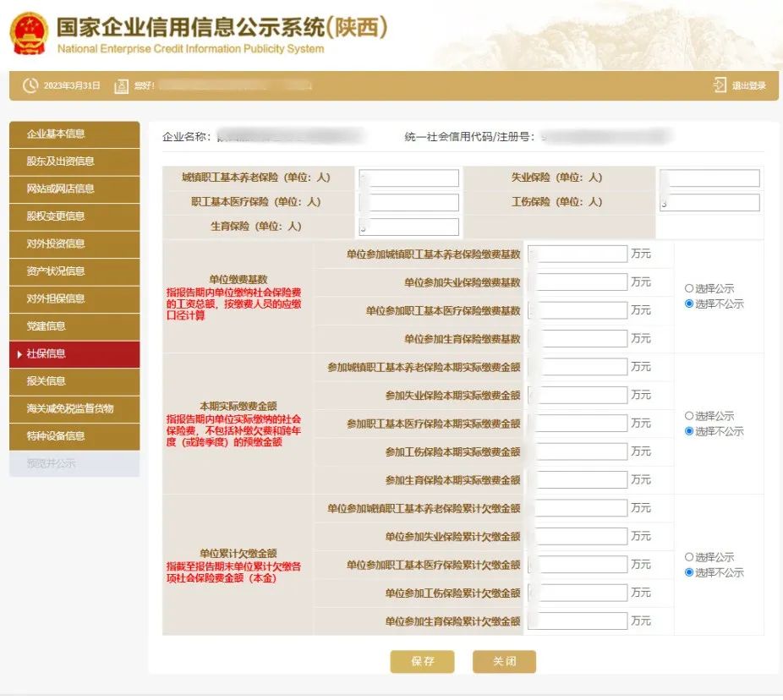Click the 保存 save button
Screen dimensions: 783x700
(423, 662)
